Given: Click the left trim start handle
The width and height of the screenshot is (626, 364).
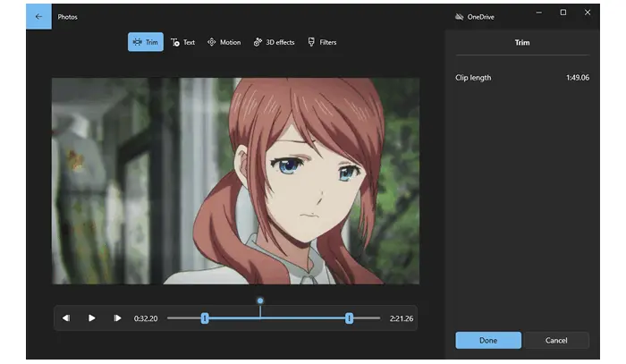Looking at the screenshot, I should (x=205, y=318).
